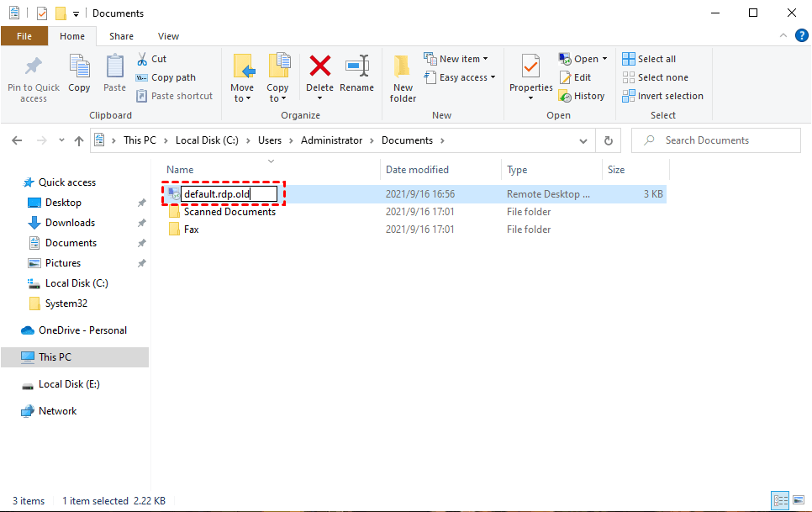Go up one folder level
The width and height of the screenshot is (812, 512).
(79, 140)
